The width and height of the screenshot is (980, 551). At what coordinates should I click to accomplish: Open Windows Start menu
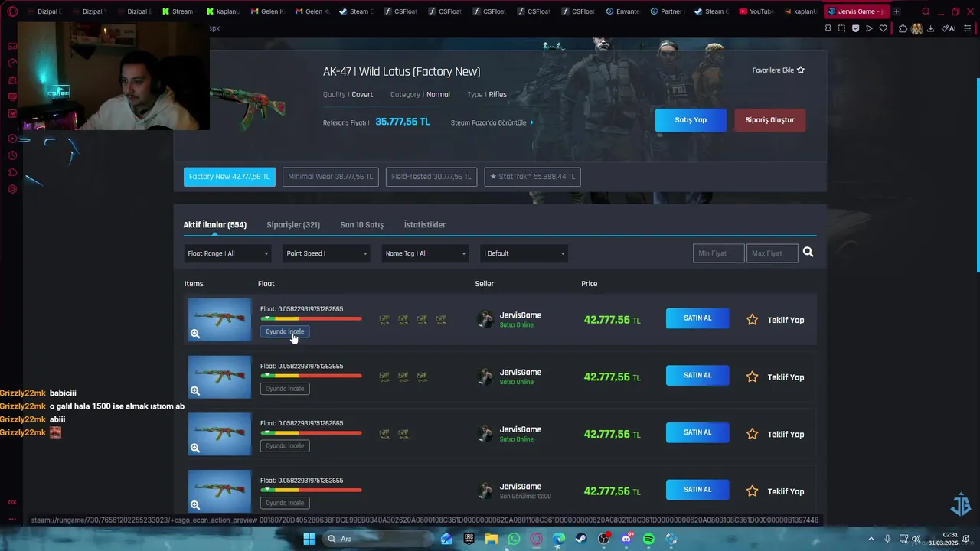click(x=309, y=539)
